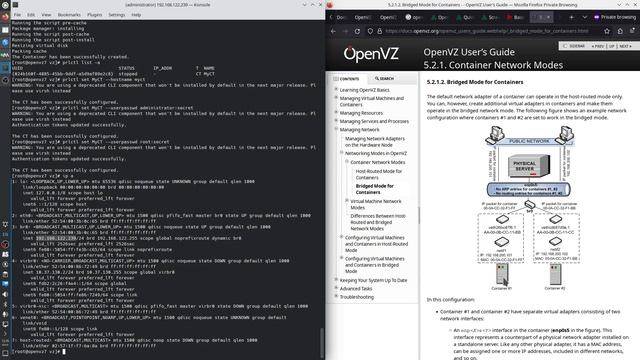The width and height of the screenshot is (640, 360).
Task: Click the volume speaker icon in system tray
Action: tap(5, 294)
